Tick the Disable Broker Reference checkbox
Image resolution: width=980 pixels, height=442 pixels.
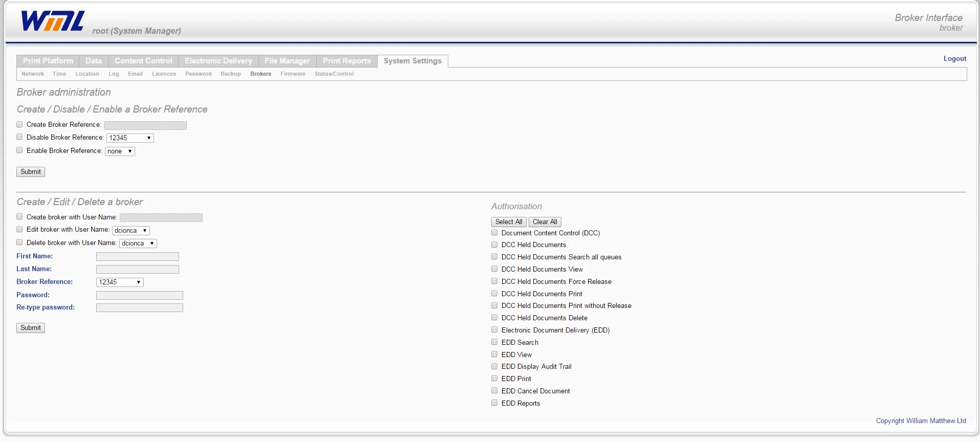click(x=19, y=137)
